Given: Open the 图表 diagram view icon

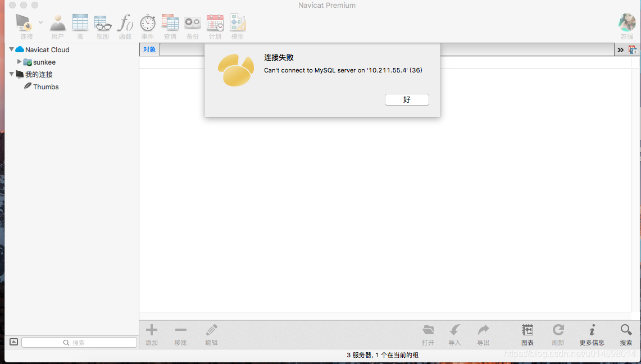Looking at the screenshot, I should click(528, 330).
